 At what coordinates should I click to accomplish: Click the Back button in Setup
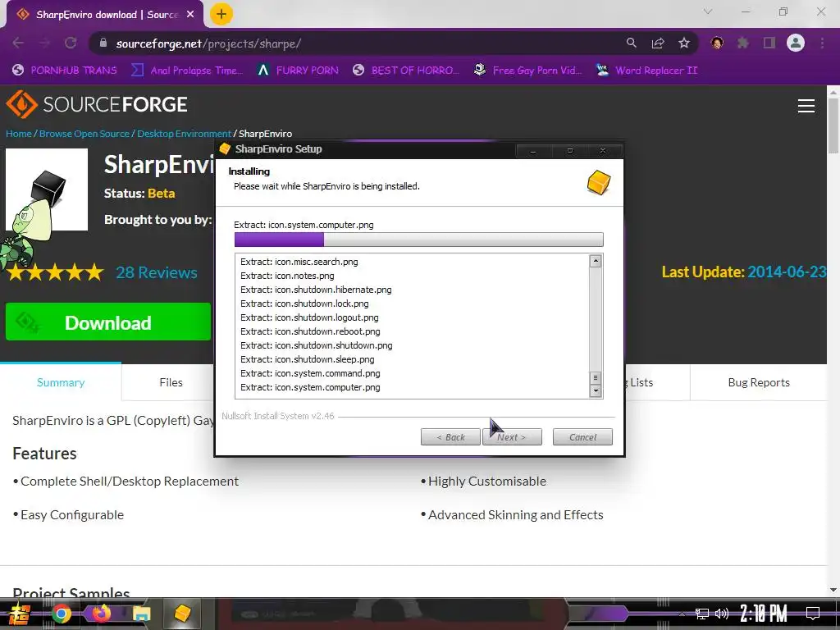450,437
